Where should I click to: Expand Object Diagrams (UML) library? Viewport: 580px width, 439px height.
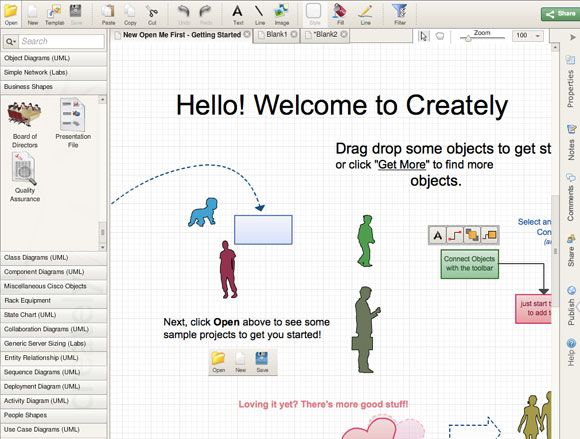coord(54,58)
